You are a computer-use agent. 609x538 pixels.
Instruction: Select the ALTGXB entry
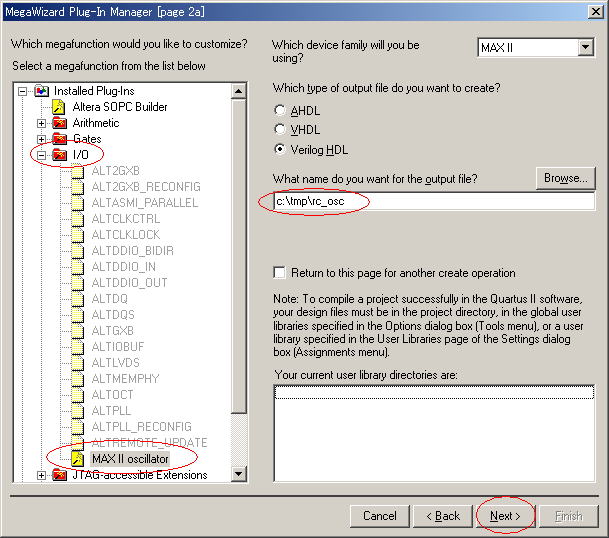[113, 331]
